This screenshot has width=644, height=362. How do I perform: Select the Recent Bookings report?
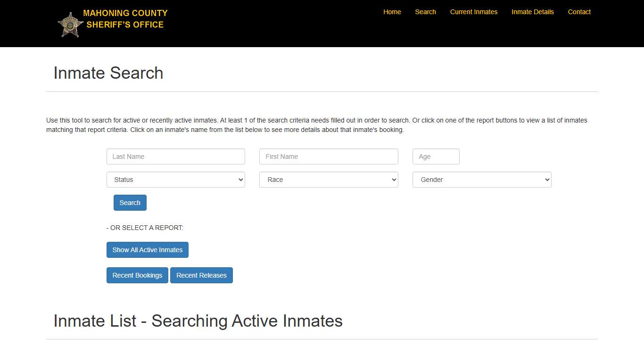(137, 275)
